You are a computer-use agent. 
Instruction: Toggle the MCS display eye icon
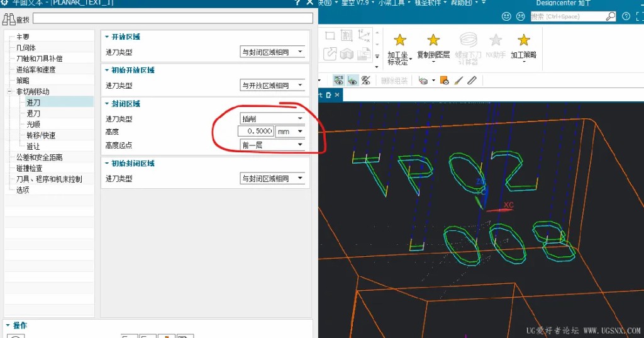pyautogui.click(x=338, y=80)
